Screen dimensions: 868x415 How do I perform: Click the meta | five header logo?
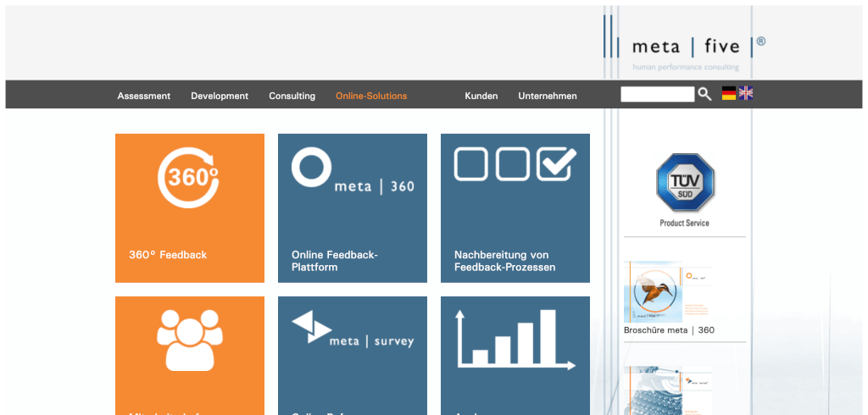685,47
